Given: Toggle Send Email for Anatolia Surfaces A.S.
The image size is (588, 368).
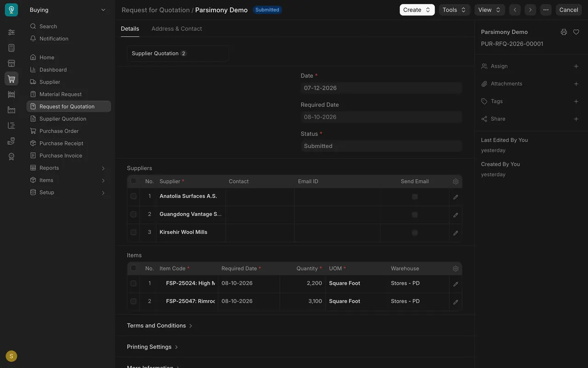Looking at the screenshot, I should pyautogui.click(x=415, y=196).
